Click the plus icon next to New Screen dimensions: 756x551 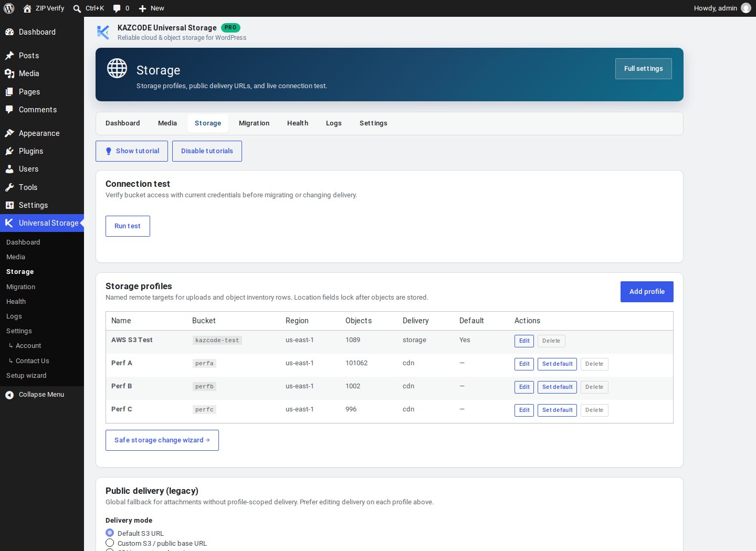coord(142,8)
